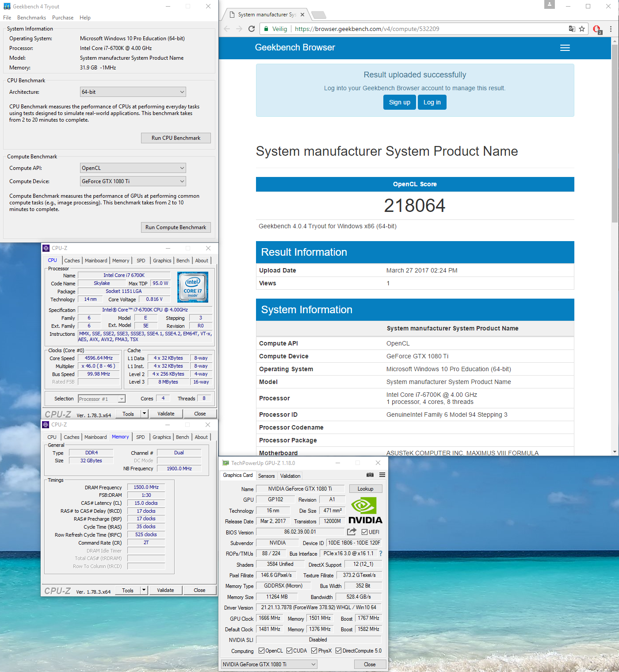Screen dimensions: 619x672
Task: Open the Validation tab in GPU-Z
Action: click(x=290, y=476)
